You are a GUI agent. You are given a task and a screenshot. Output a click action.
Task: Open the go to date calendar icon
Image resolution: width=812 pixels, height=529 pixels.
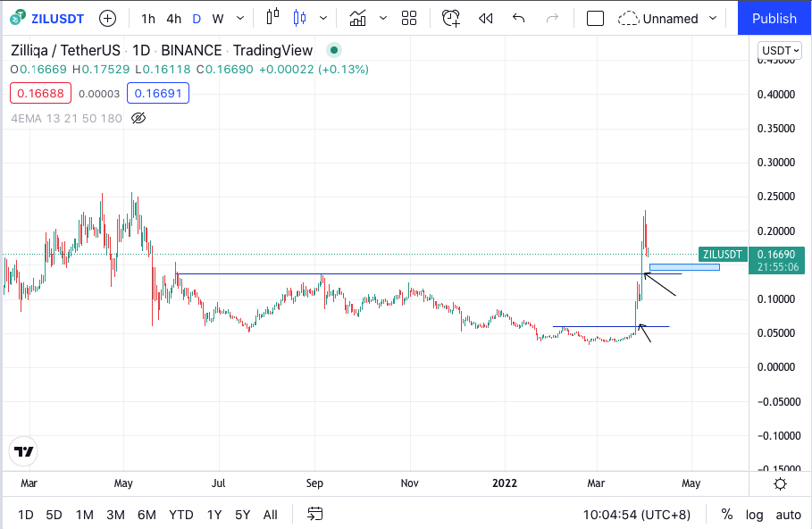(314, 514)
